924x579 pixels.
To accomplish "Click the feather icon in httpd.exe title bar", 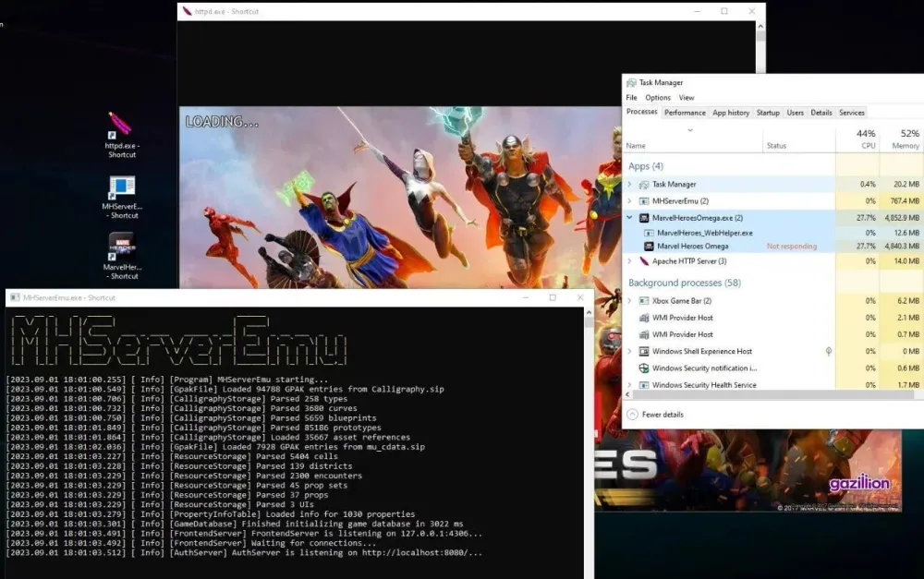I will (x=188, y=11).
